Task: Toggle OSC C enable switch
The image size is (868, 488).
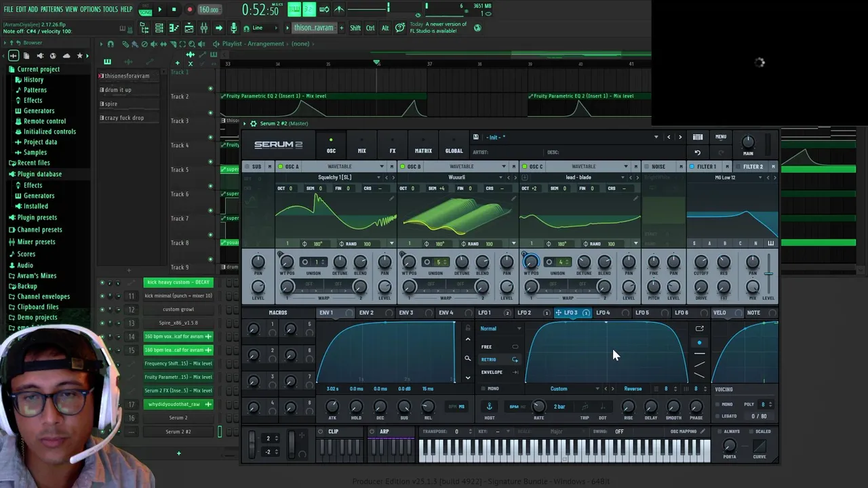Action: [x=525, y=167]
